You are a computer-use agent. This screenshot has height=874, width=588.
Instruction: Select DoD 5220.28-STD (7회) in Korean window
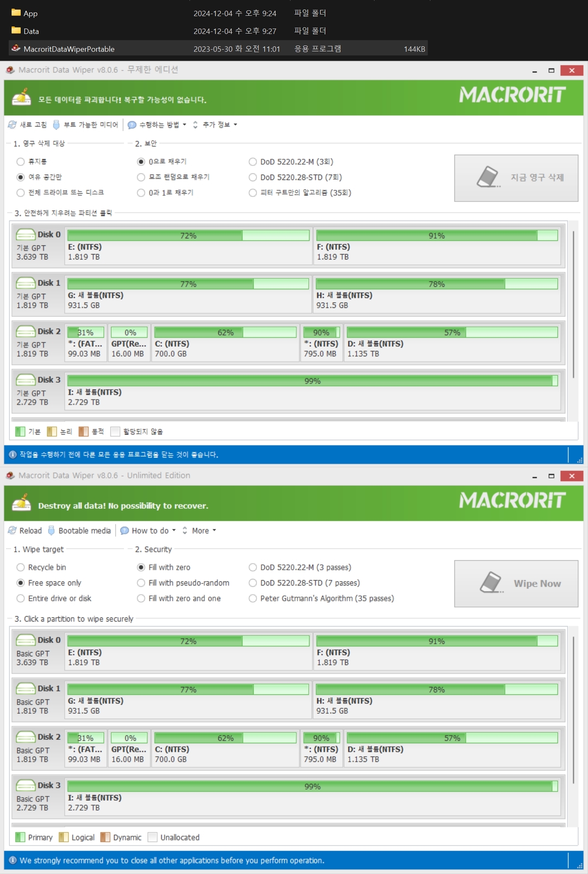253,177
